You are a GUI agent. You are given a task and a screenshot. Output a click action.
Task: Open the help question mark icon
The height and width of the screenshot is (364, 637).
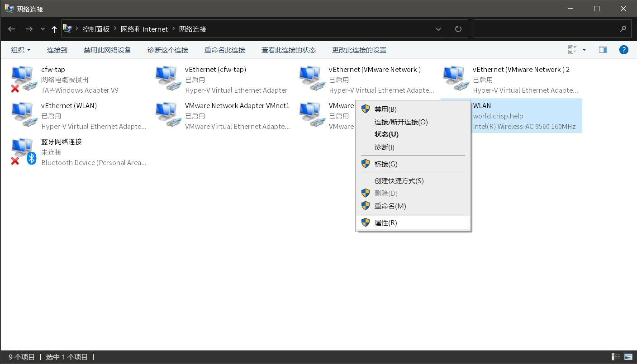tap(623, 50)
